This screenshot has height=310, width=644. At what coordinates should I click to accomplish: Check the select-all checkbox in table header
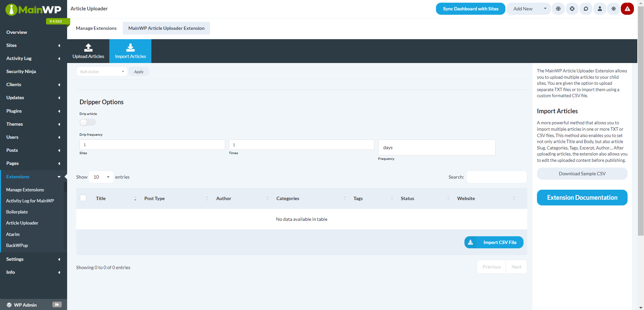pyautogui.click(x=83, y=198)
